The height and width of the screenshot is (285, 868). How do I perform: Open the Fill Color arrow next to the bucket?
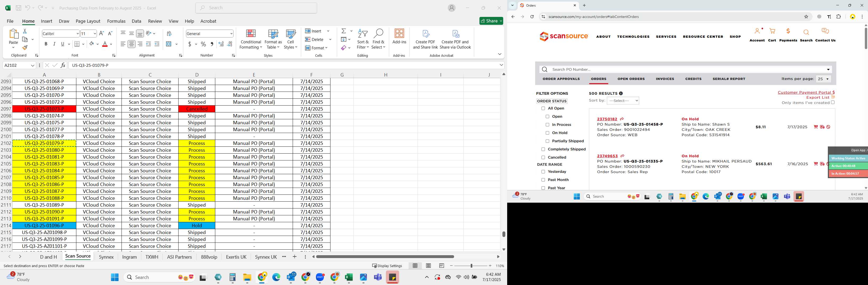[98, 44]
